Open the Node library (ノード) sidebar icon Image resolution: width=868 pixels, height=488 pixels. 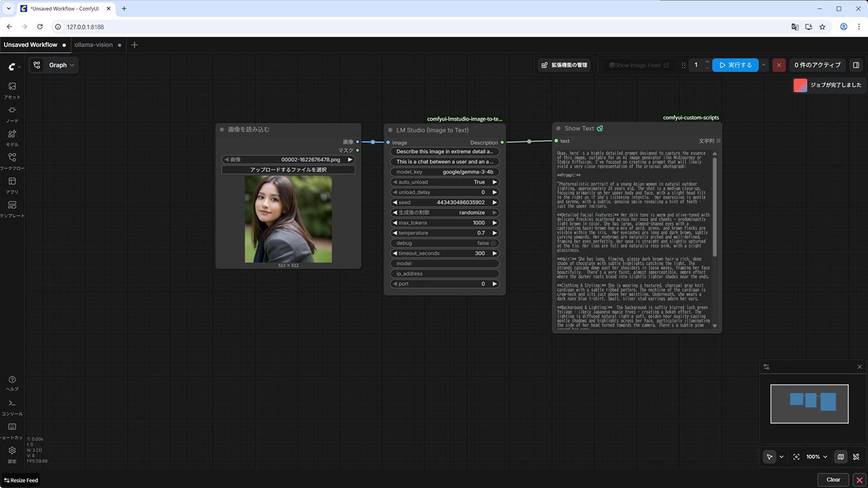click(x=12, y=110)
